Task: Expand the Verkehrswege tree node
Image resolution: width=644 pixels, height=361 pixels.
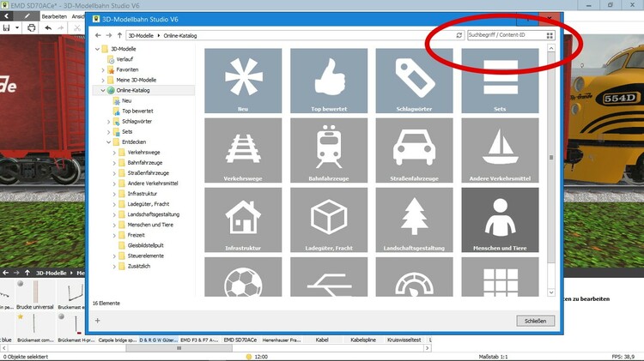Action: pyautogui.click(x=114, y=153)
